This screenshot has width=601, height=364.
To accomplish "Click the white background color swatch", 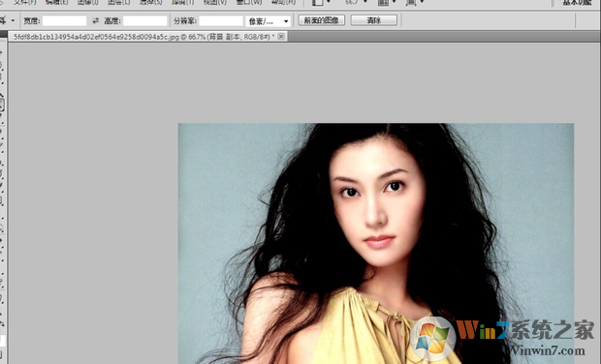I will (2, 340).
